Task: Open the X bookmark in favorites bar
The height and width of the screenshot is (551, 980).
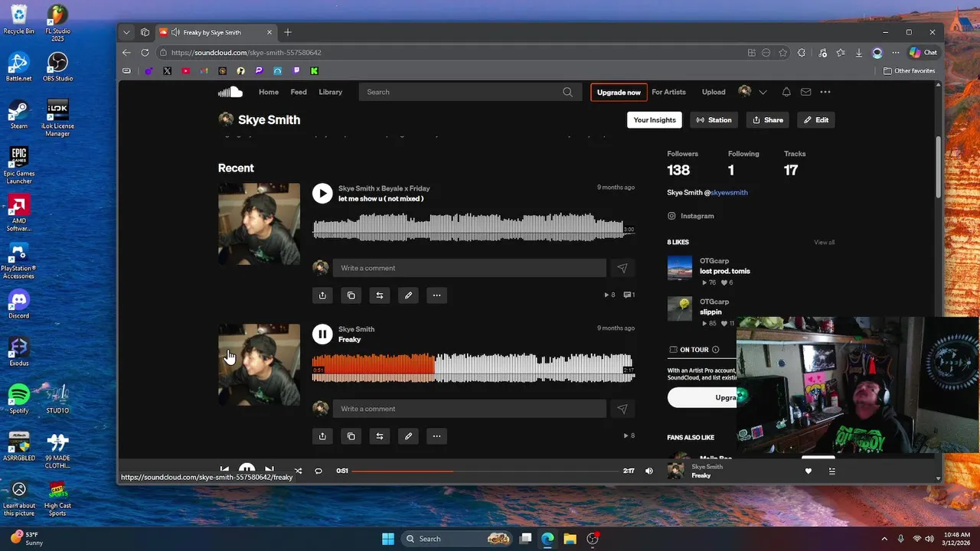Action: pyautogui.click(x=167, y=71)
